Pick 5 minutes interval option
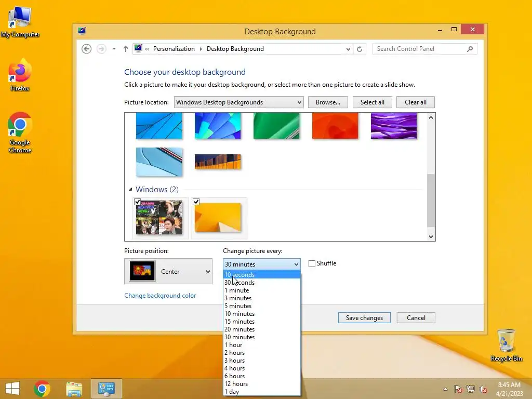This screenshot has width=532, height=399. point(262,305)
